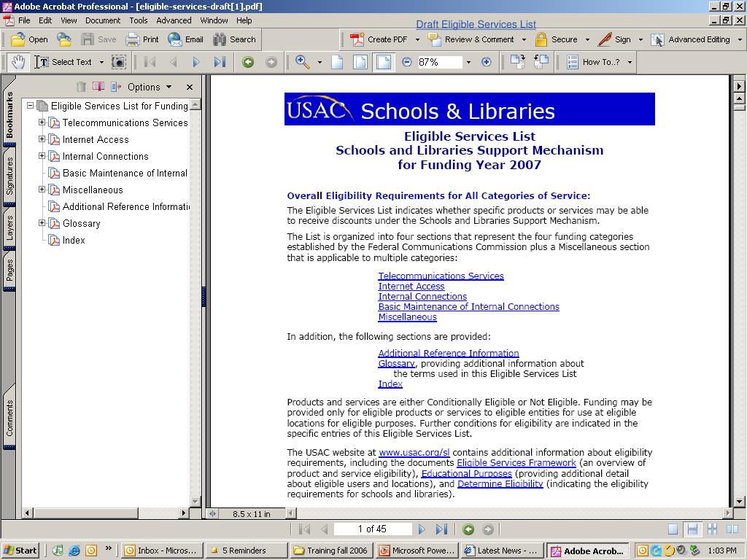
Task: Click the Expand Current Bookmark icon
Action: 116,87
